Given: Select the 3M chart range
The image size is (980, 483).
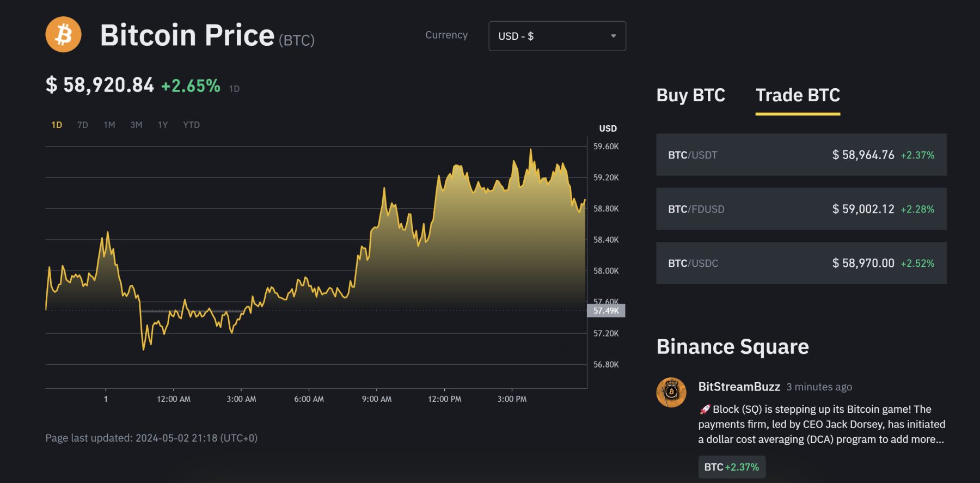Looking at the screenshot, I should tap(136, 125).
